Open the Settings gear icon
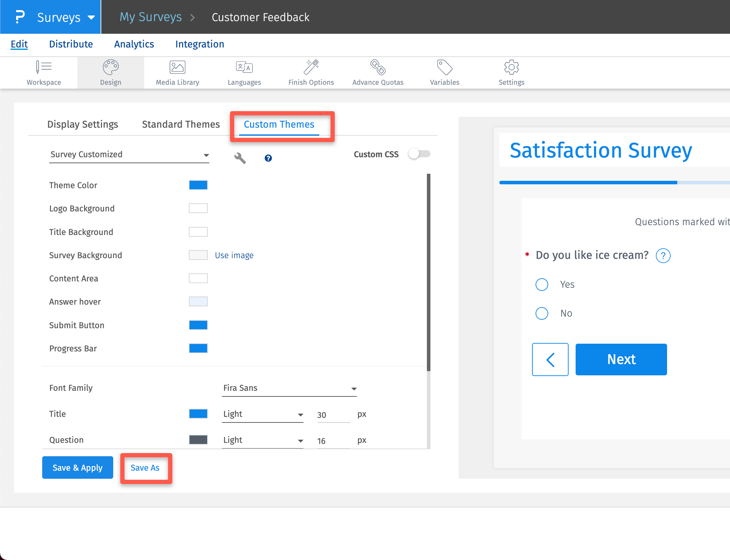 [511, 67]
